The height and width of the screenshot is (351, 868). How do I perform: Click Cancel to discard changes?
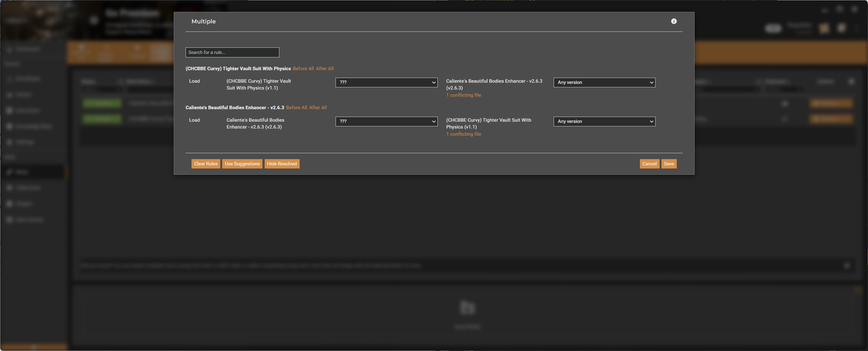tap(649, 163)
